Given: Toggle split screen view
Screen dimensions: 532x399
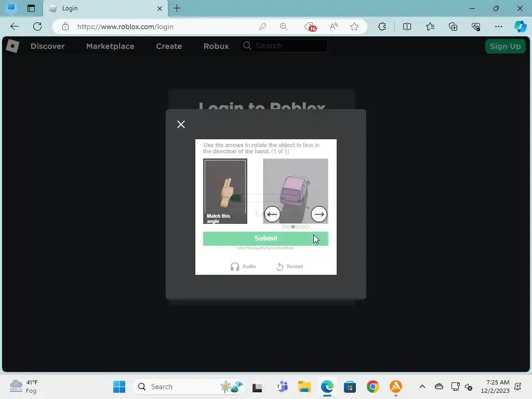Looking at the screenshot, I should tap(407, 26).
